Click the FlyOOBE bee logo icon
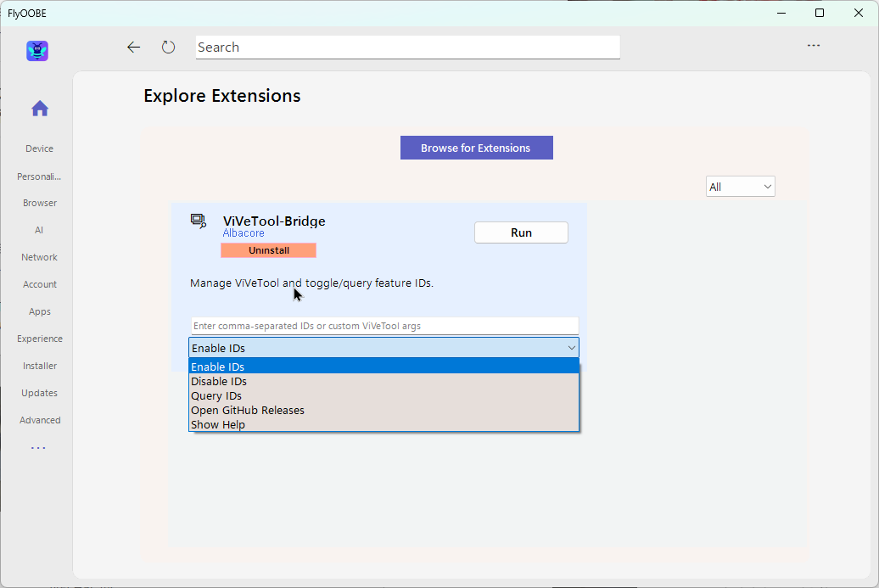Image resolution: width=879 pixels, height=588 pixels. pyautogui.click(x=37, y=51)
